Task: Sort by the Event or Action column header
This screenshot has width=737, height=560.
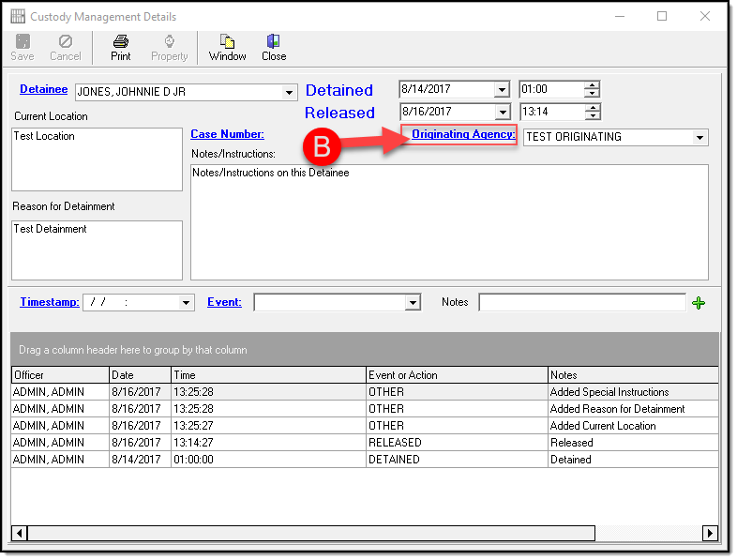Action: (x=457, y=374)
